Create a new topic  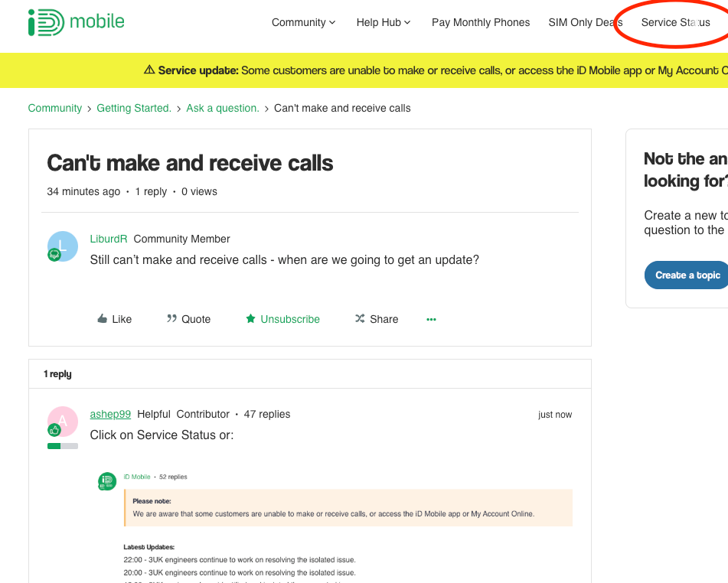(x=687, y=275)
